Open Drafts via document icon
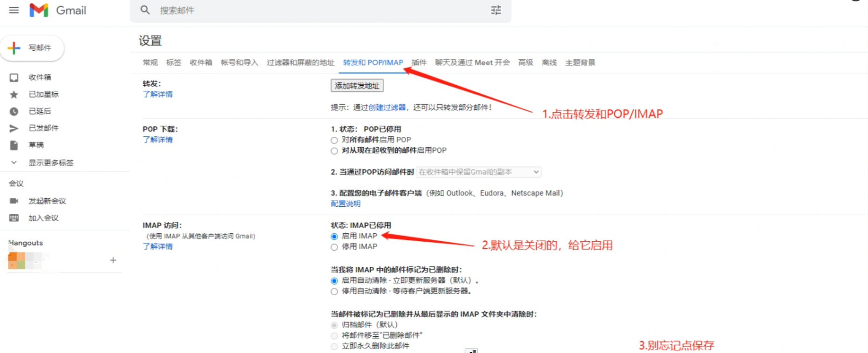 (x=14, y=145)
